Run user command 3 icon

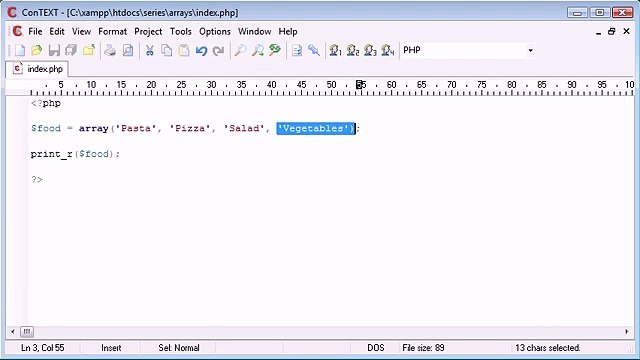pos(370,51)
